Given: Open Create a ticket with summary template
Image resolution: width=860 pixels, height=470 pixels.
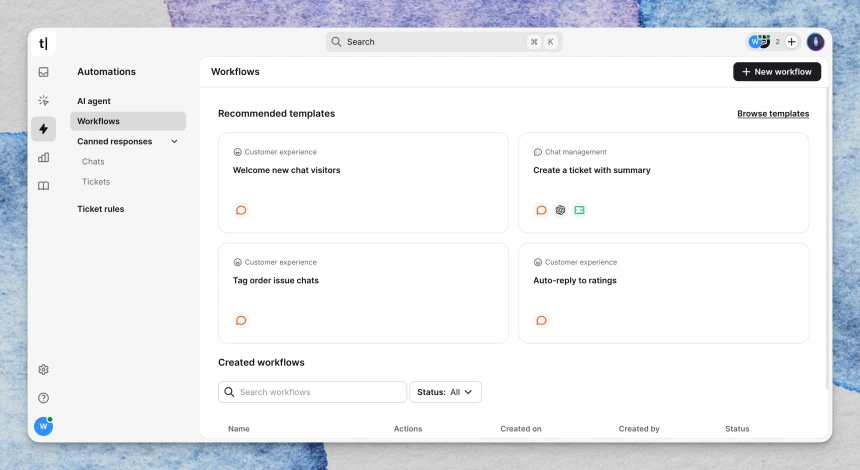Looking at the screenshot, I should coord(664,183).
